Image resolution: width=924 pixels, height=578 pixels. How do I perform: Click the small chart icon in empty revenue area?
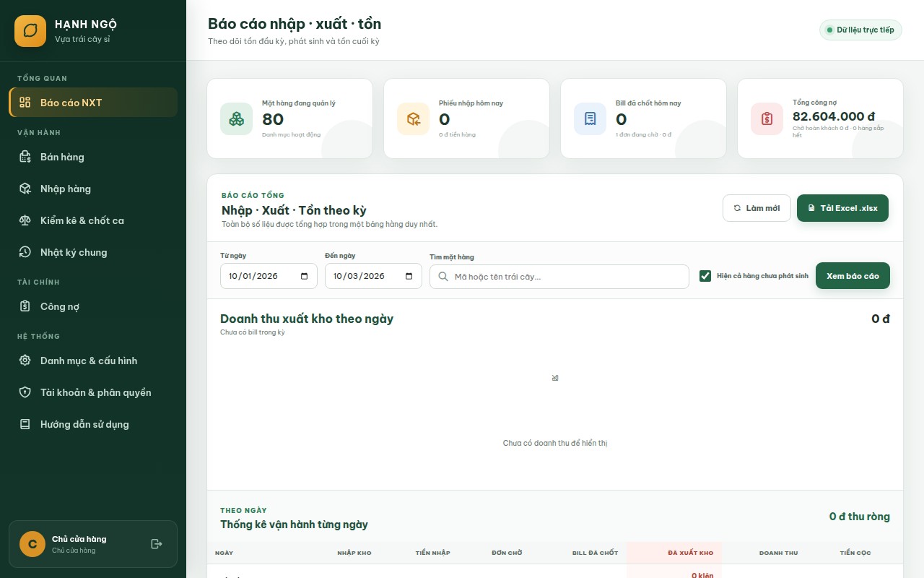click(x=555, y=378)
